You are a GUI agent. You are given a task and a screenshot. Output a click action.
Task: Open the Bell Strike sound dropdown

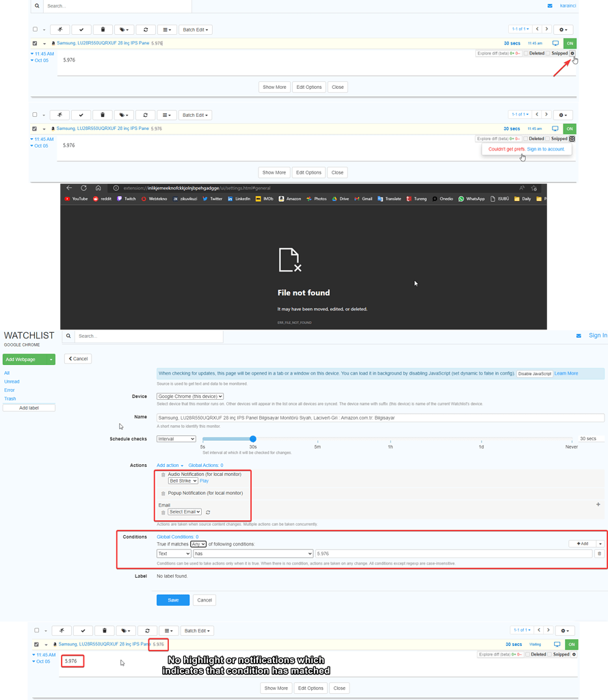pyautogui.click(x=183, y=481)
